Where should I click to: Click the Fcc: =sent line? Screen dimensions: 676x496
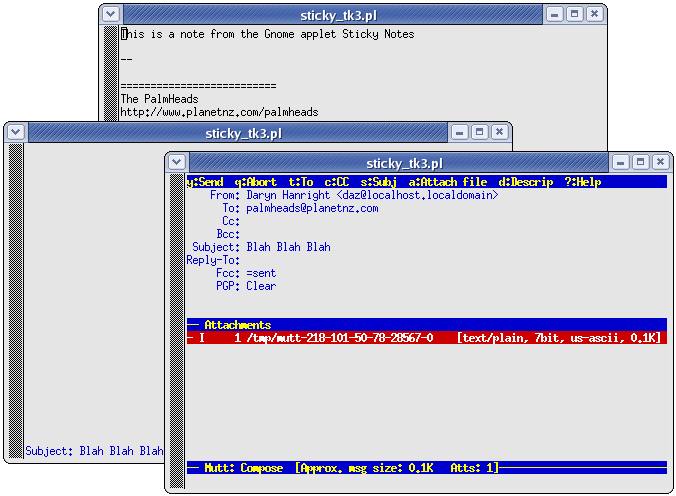pyautogui.click(x=246, y=273)
